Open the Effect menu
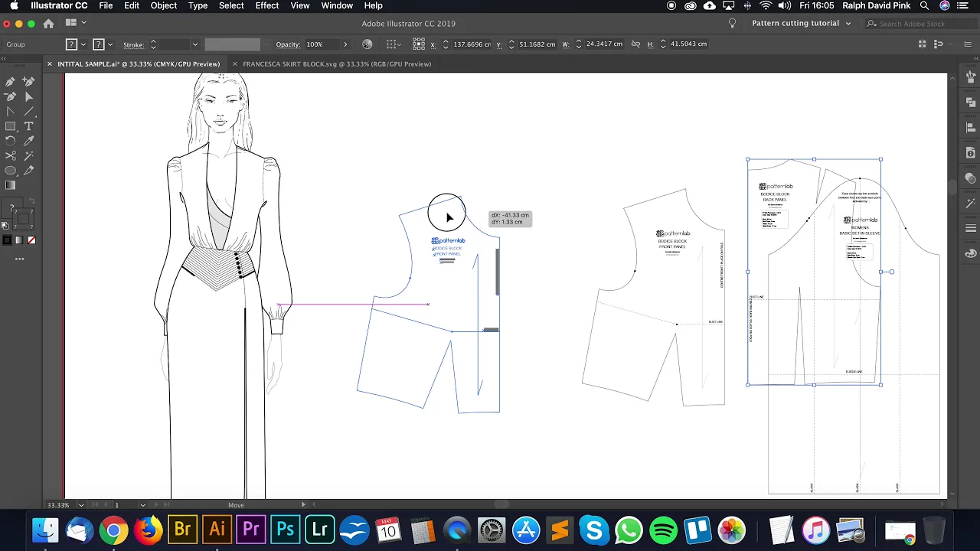The width and height of the screenshot is (980, 551). [266, 5]
